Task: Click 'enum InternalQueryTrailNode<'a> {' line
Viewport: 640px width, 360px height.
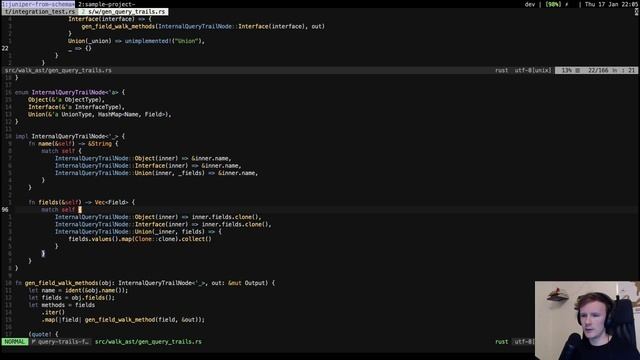Action: pyautogui.click(x=70, y=92)
